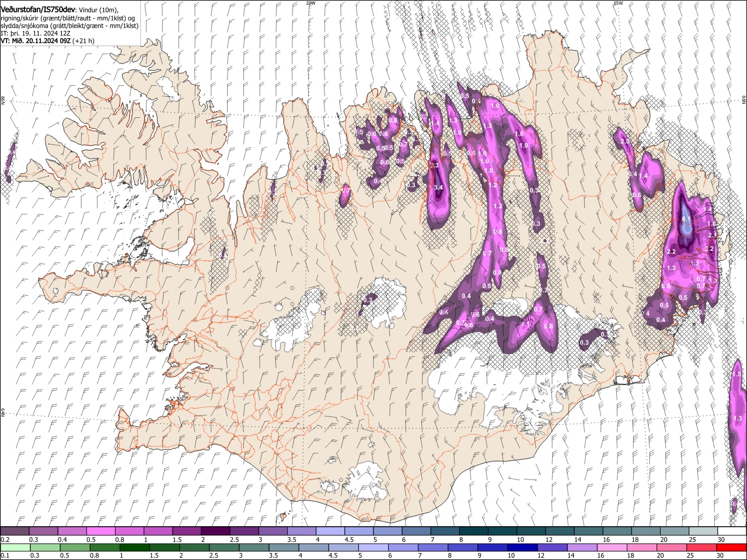Click the darkest green swatch at 1, lower row
Screen dimensions: 747x560
135,548
